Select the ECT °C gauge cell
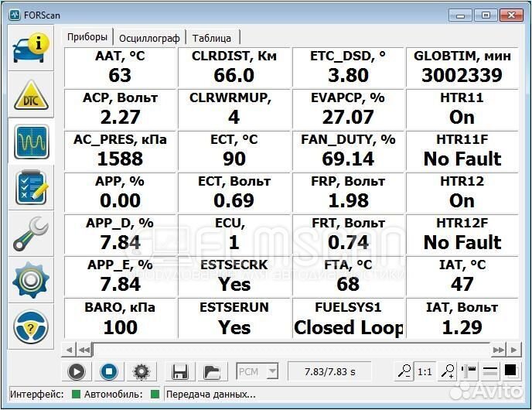532x410 pixels. pos(234,151)
